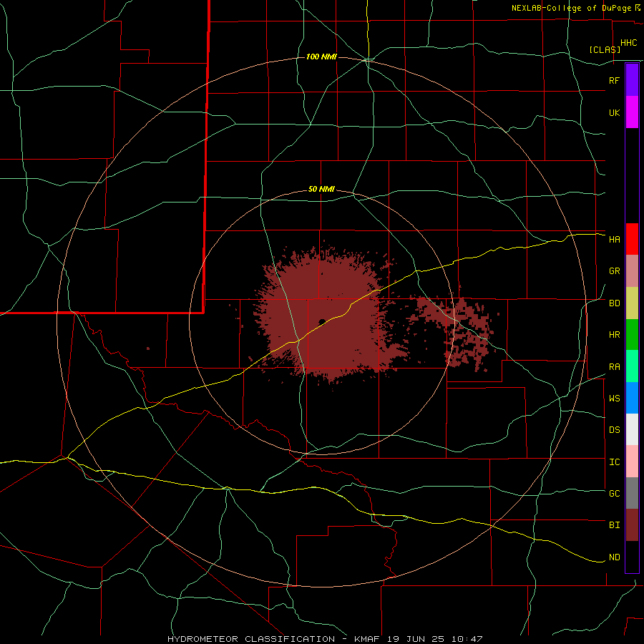Click the 'HR' legend label
Viewport: 644px width, 644px height.
[614, 335]
